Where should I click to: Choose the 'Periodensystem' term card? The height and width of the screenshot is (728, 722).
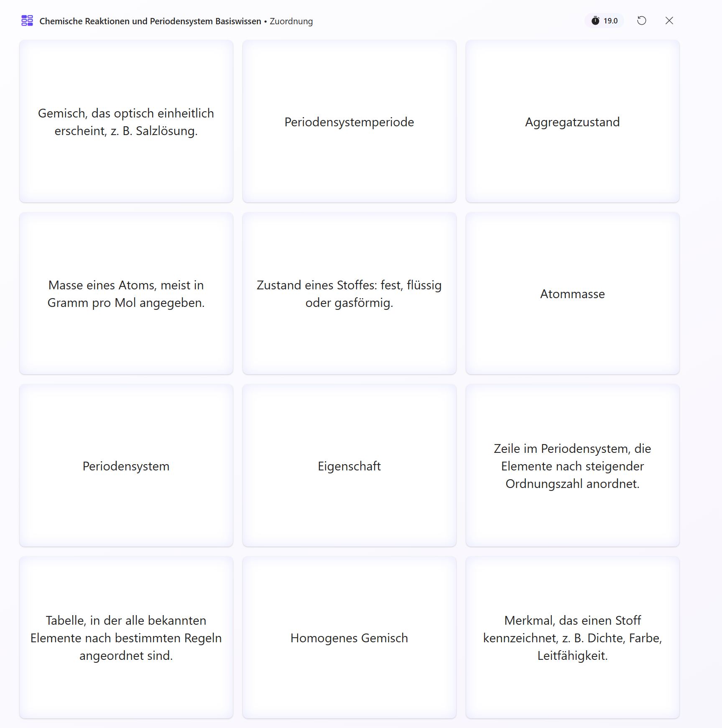pyautogui.click(x=126, y=466)
